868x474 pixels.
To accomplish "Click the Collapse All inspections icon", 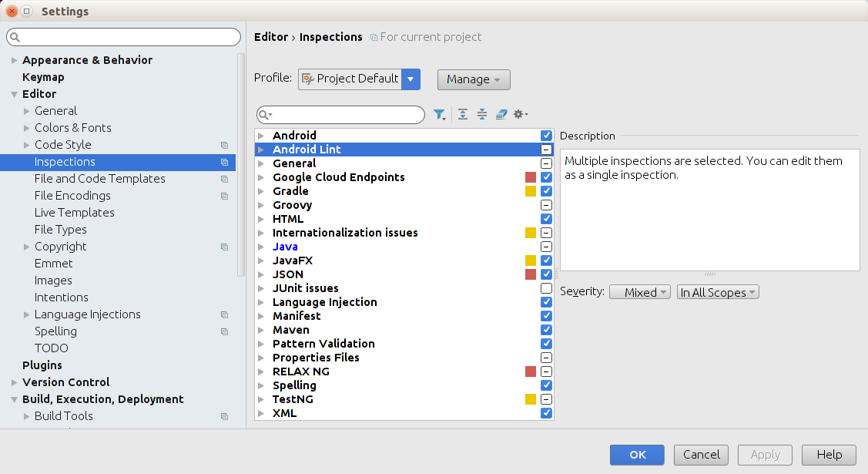I will click(x=482, y=115).
